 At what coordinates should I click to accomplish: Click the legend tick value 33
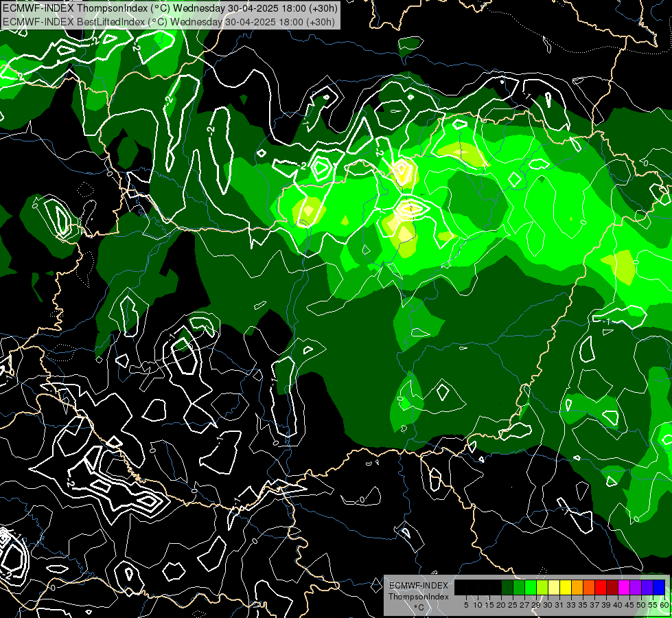[x=571, y=605]
